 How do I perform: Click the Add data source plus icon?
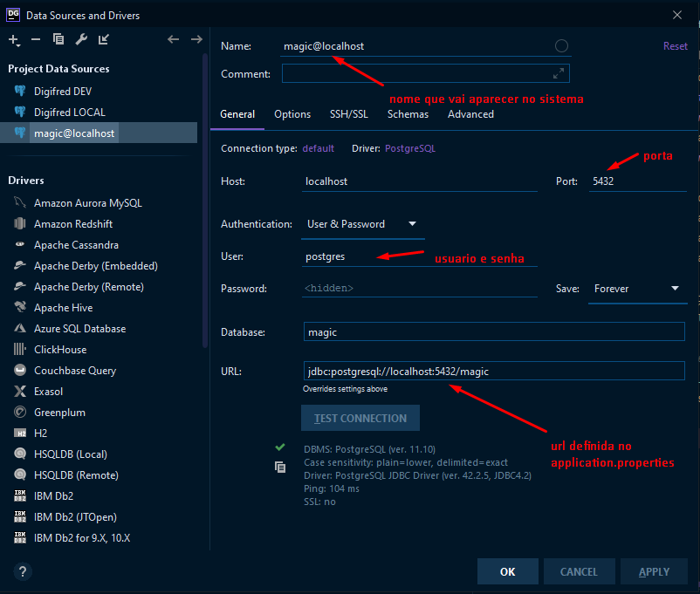tap(14, 40)
